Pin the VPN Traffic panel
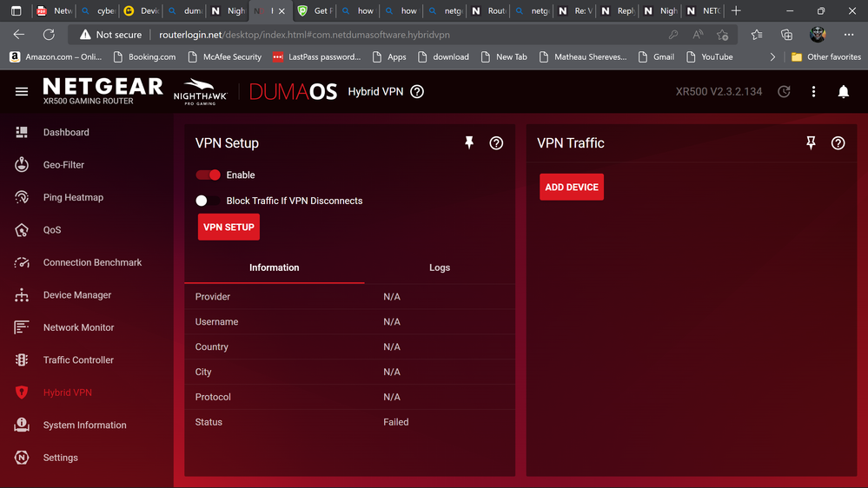The image size is (868, 488). point(811,143)
